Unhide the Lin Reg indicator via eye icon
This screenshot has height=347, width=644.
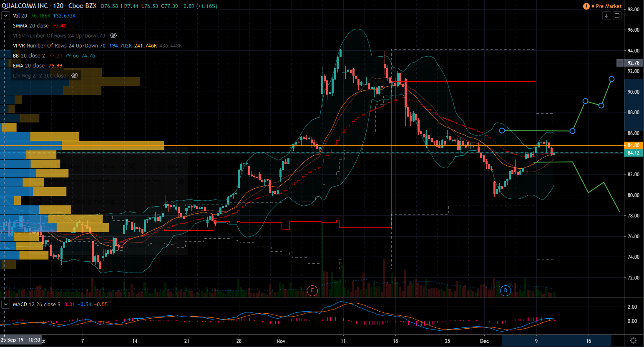click(x=75, y=76)
